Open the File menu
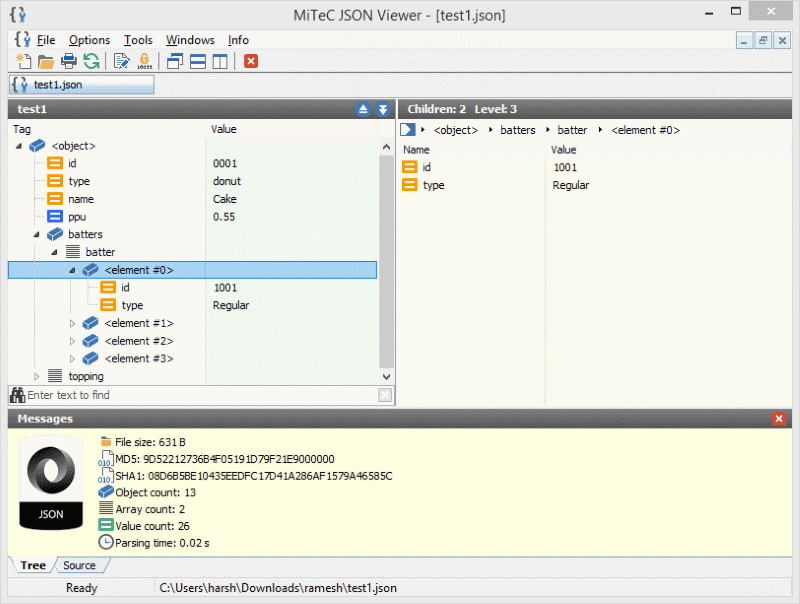 coord(46,40)
